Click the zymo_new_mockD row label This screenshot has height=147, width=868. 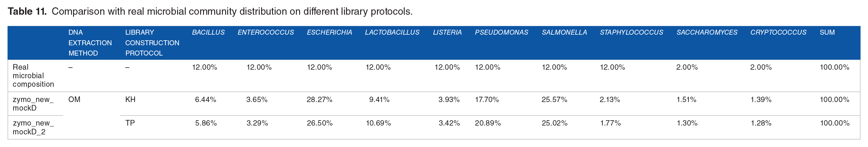tap(33, 103)
